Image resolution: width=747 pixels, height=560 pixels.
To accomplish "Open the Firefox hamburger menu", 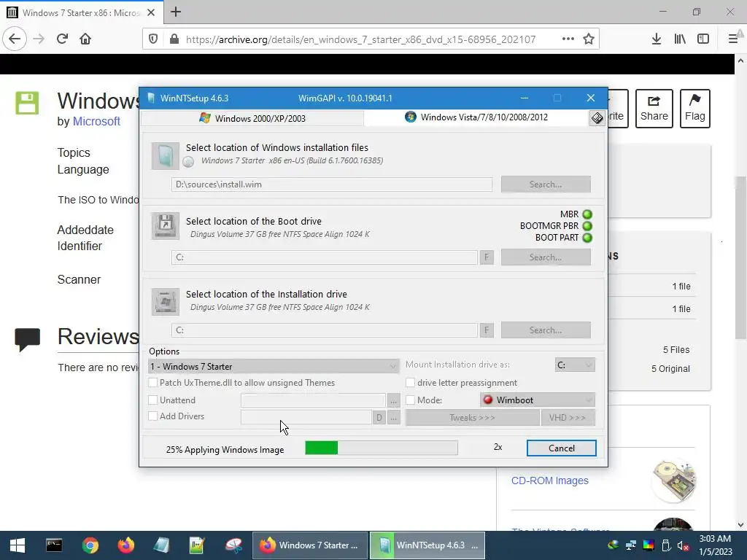I will pyautogui.click(x=732, y=39).
